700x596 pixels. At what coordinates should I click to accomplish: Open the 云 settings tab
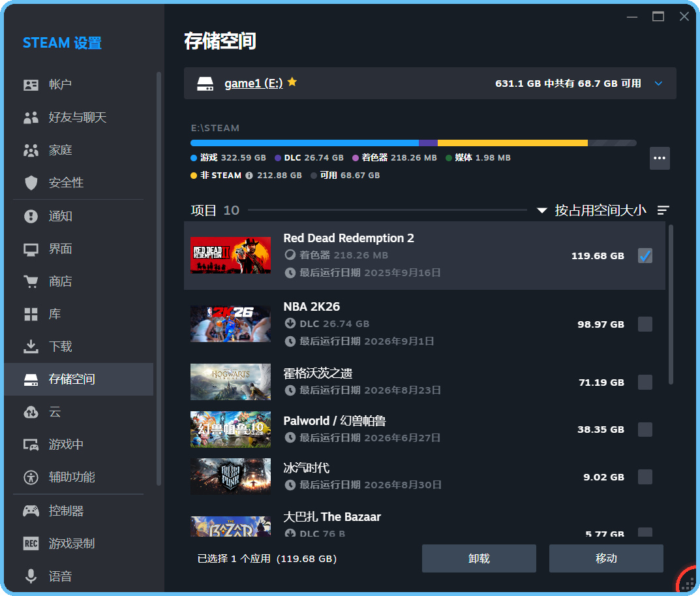[x=78, y=412]
